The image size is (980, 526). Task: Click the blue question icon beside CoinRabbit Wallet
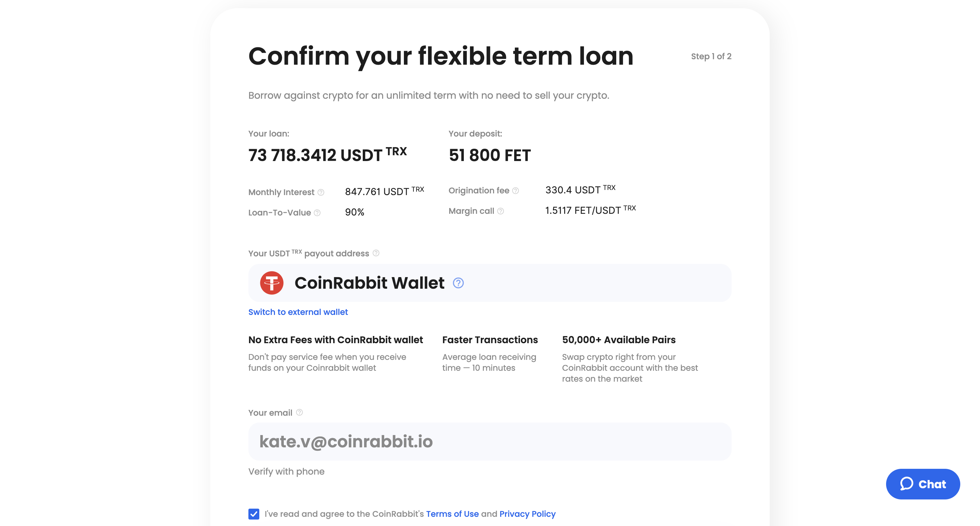pyautogui.click(x=458, y=283)
